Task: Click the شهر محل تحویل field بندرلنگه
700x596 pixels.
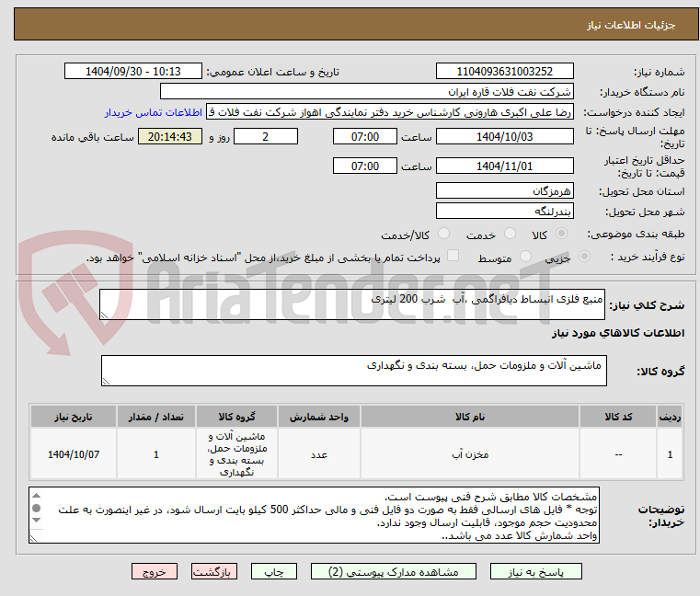Action: click(504, 211)
